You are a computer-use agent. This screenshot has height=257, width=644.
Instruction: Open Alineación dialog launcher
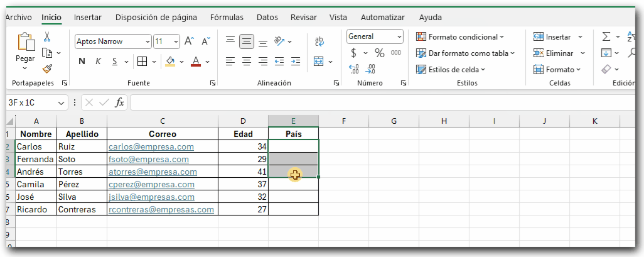pyautogui.click(x=336, y=83)
